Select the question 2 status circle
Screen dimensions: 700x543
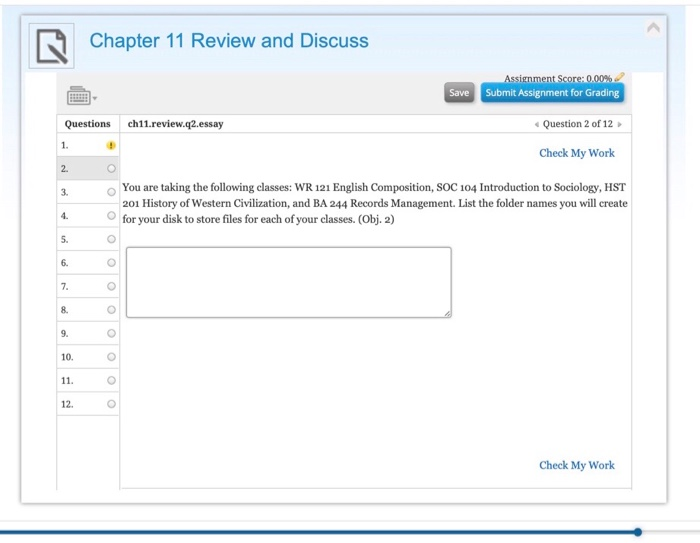pos(111,168)
